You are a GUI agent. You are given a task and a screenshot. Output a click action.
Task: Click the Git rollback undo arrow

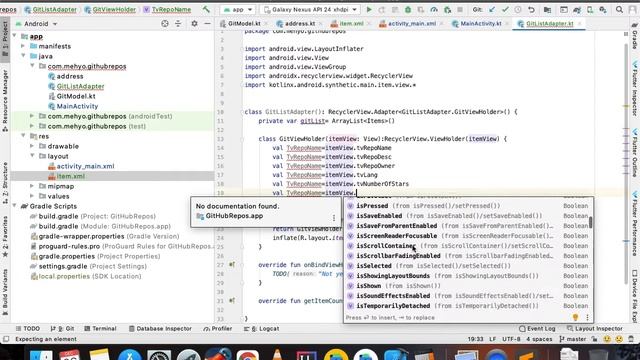pyautogui.click(x=531, y=9)
